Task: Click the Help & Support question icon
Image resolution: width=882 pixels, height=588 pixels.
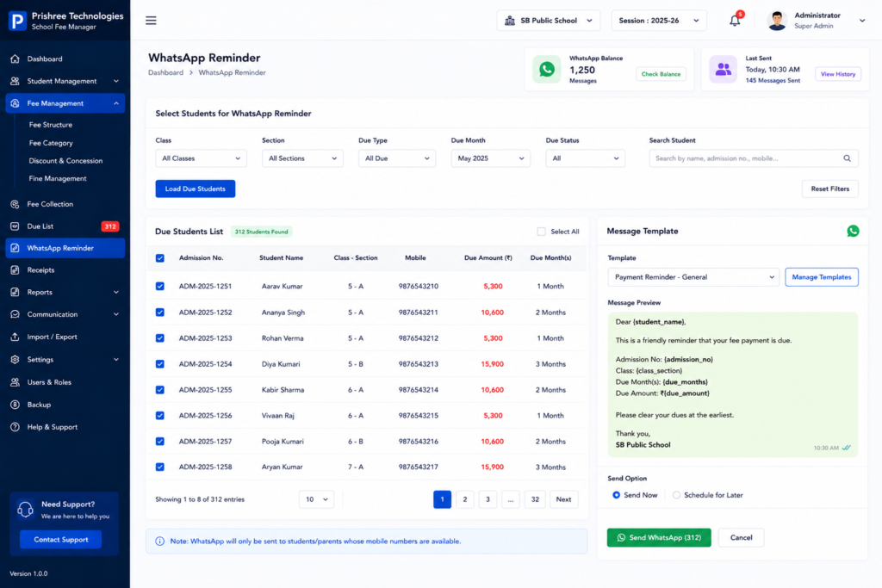Action: (x=16, y=427)
